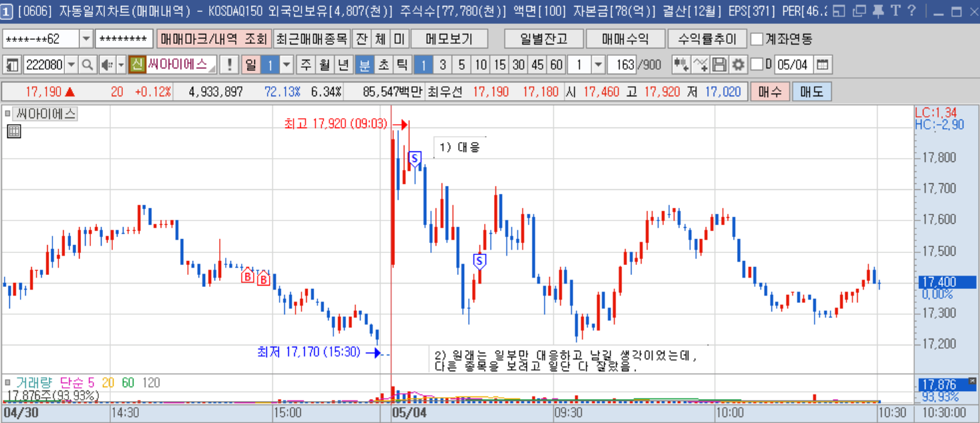Viewport: 980px width, 423px height.
Task: Select the 60-minute interval tab
Action: pyautogui.click(x=556, y=65)
